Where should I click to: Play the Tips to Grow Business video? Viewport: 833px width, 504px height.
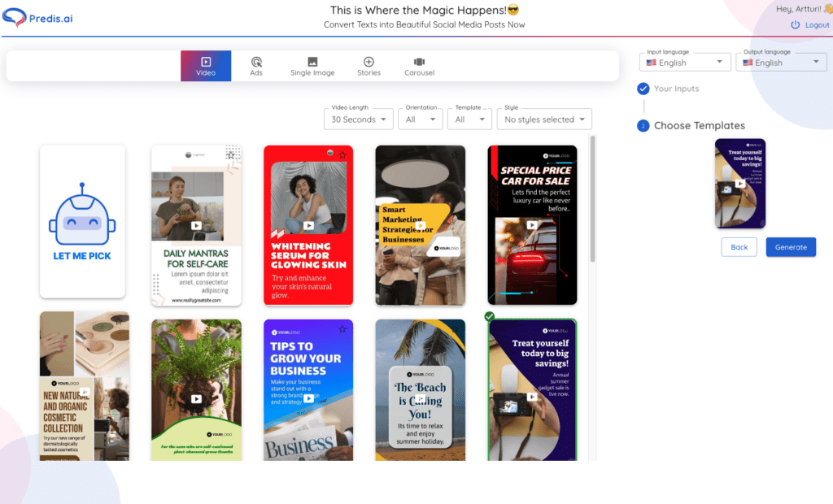[308, 398]
